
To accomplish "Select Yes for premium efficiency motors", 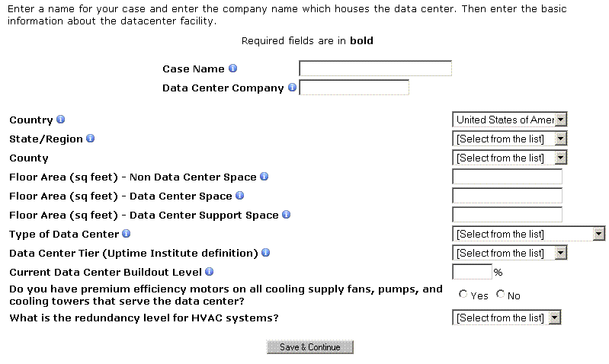I will 463,295.
